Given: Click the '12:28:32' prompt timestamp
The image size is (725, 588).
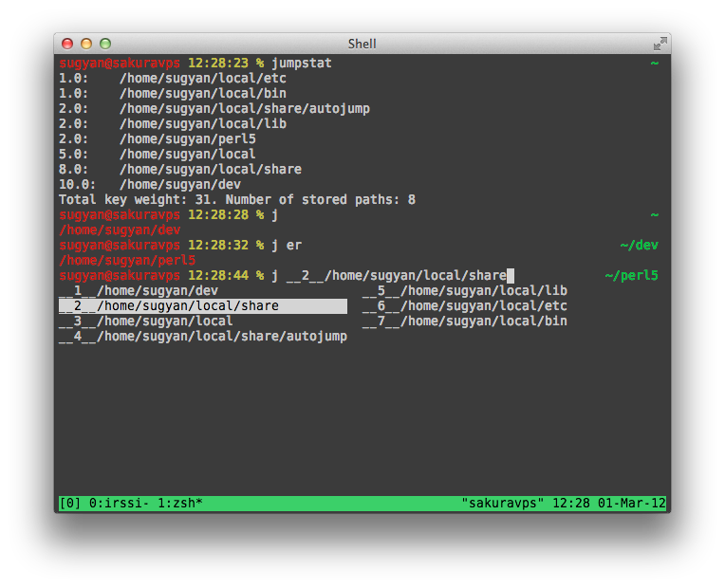Looking at the screenshot, I should [x=217, y=245].
